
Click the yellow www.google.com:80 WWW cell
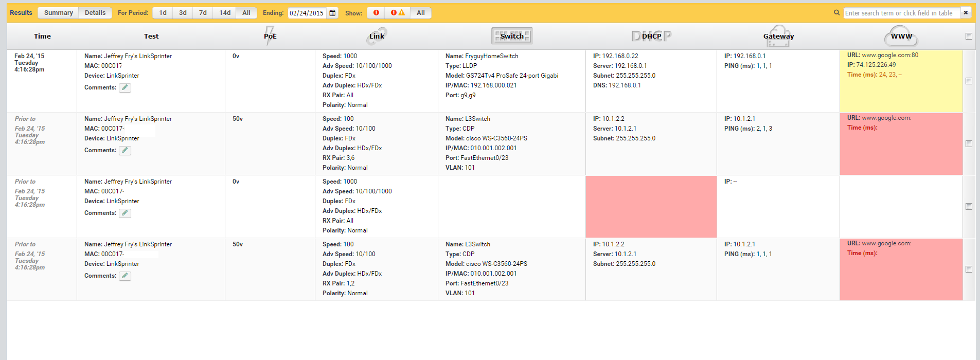901,81
